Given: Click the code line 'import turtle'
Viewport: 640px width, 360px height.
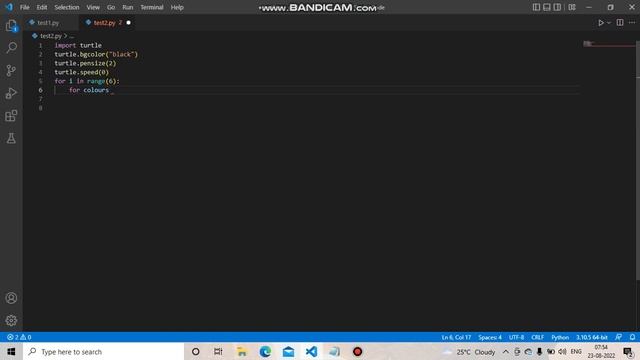Looking at the screenshot, I should (78, 45).
